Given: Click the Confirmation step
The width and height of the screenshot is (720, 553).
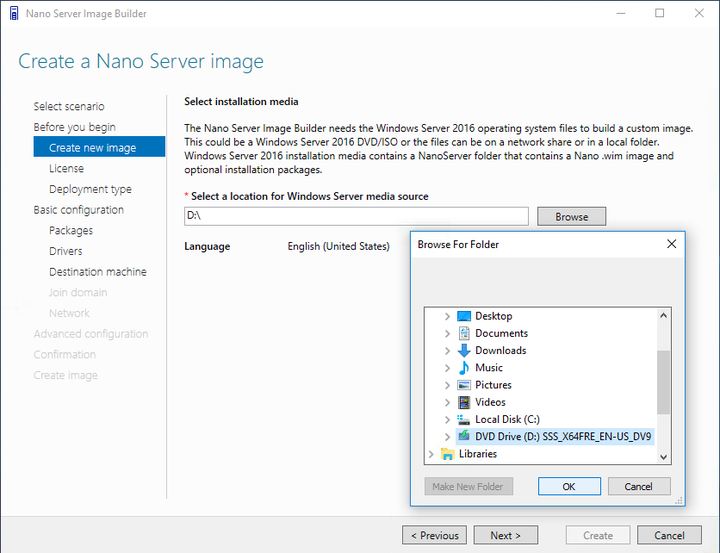Looking at the screenshot, I should tap(65, 355).
